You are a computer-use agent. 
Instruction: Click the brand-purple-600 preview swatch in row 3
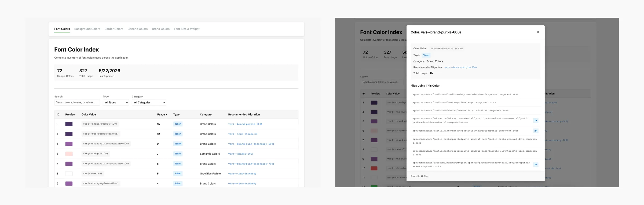tap(69, 124)
